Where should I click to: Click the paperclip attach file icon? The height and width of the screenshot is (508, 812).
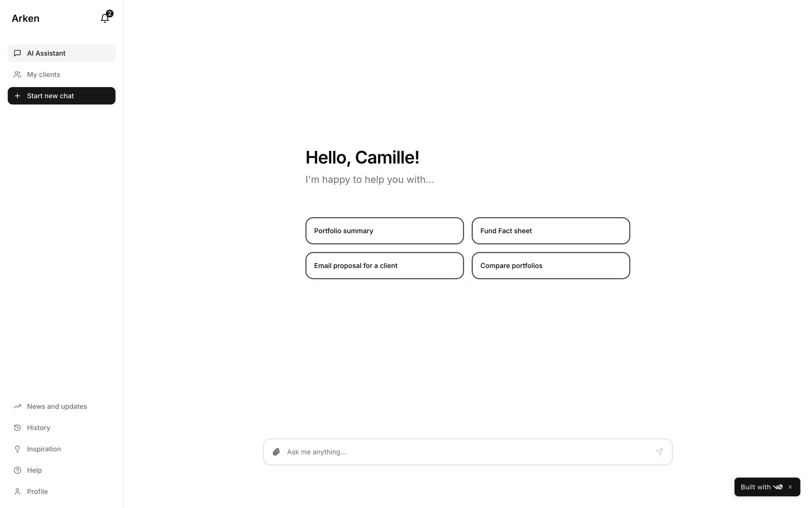(x=276, y=452)
